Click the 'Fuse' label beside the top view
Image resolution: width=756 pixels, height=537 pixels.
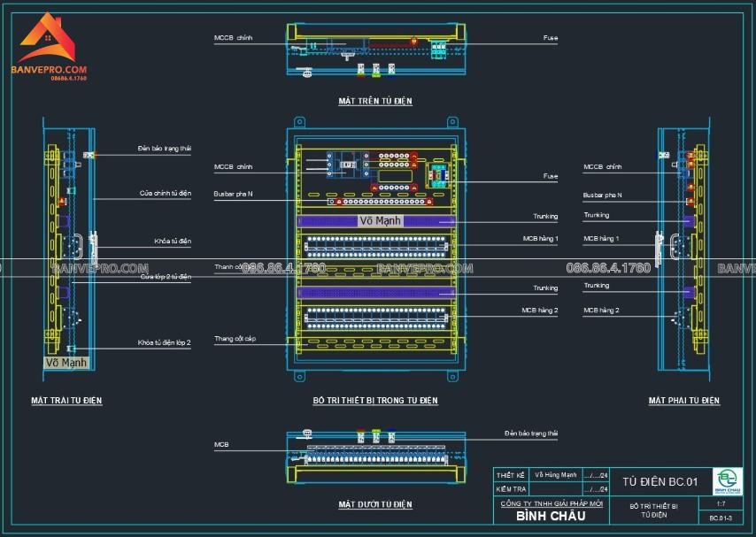click(550, 38)
